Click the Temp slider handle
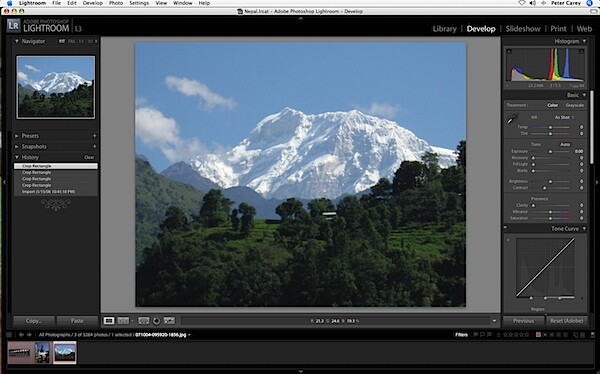The width and height of the screenshot is (600, 374). point(550,127)
